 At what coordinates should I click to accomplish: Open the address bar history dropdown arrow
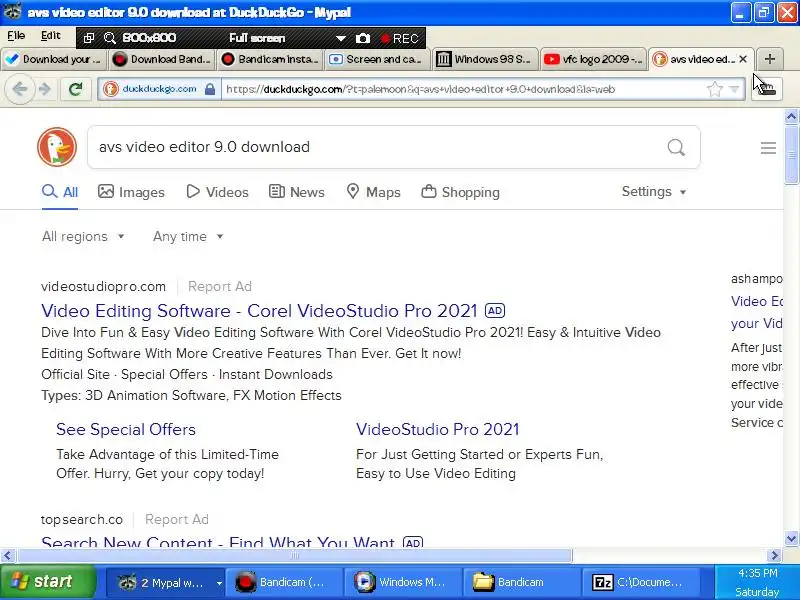point(734,89)
